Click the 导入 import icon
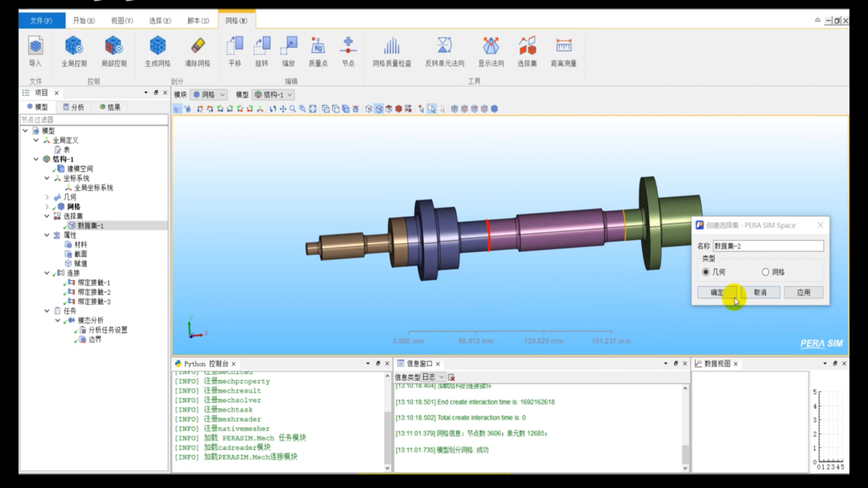The width and height of the screenshot is (868, 488). coord(35,46)
